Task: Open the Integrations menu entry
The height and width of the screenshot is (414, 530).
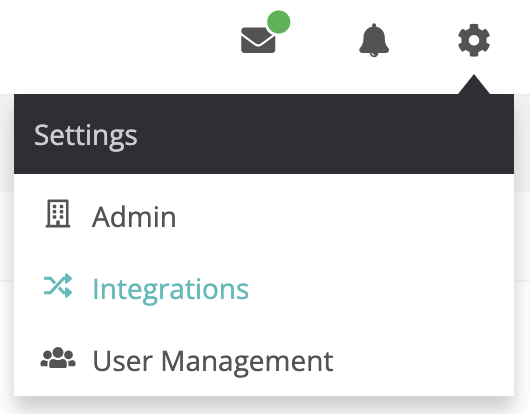Action: coord(264,288)
